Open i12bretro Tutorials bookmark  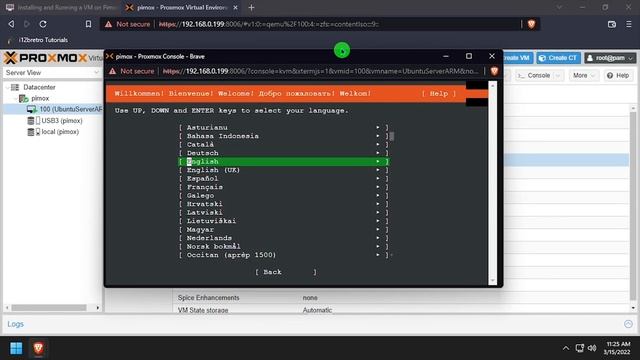pos(38,40)
